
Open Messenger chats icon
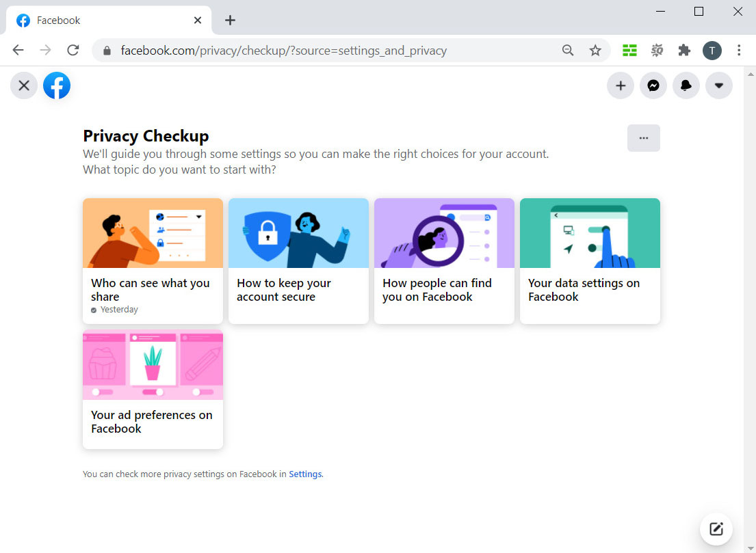(x=653, y=85)
